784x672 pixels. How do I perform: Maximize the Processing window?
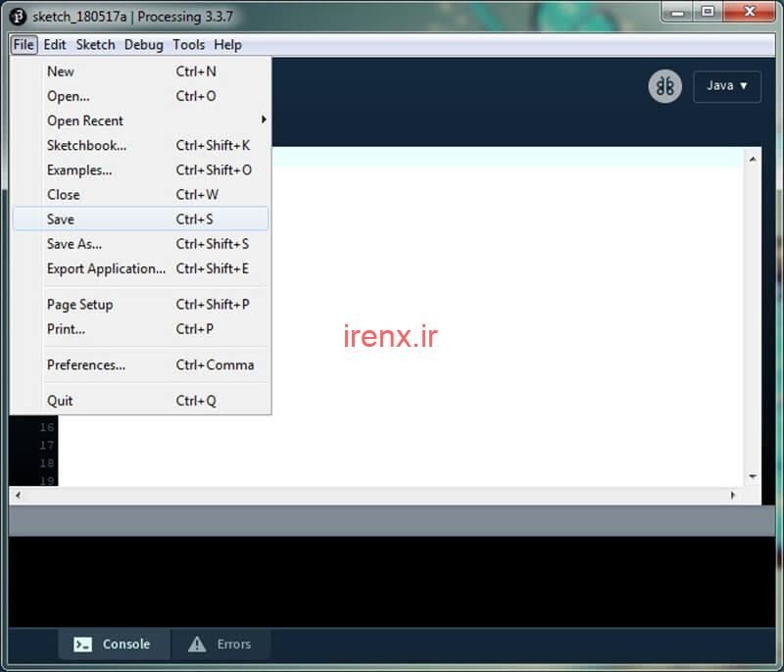tap(708, 13)
